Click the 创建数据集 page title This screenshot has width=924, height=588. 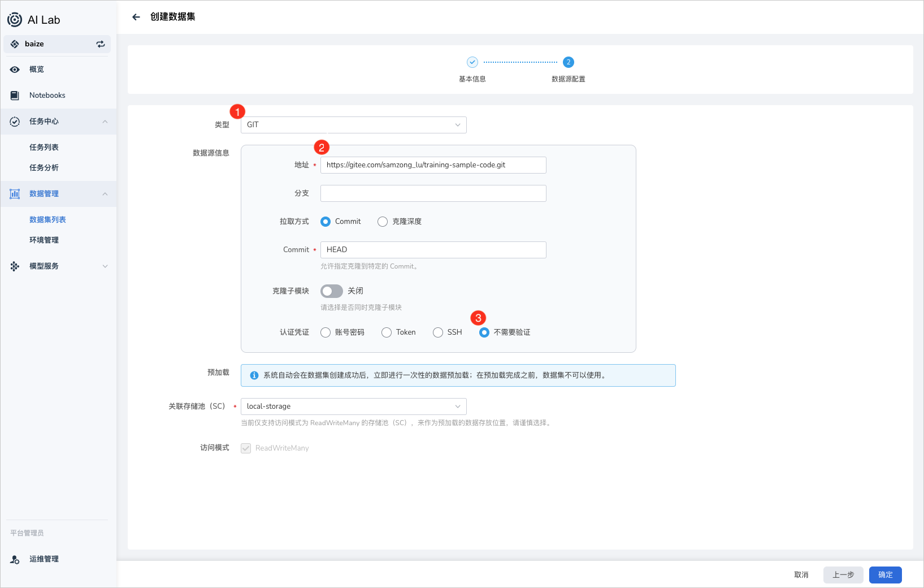coord(173,17)
